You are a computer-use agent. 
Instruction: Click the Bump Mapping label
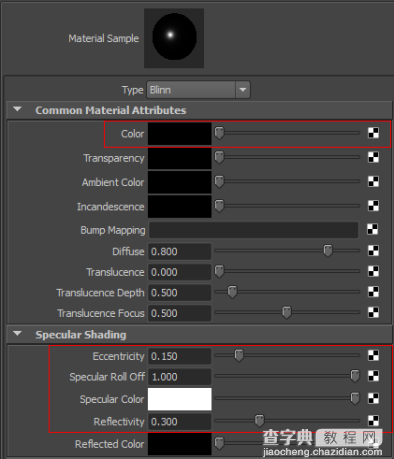click(113, 230)
